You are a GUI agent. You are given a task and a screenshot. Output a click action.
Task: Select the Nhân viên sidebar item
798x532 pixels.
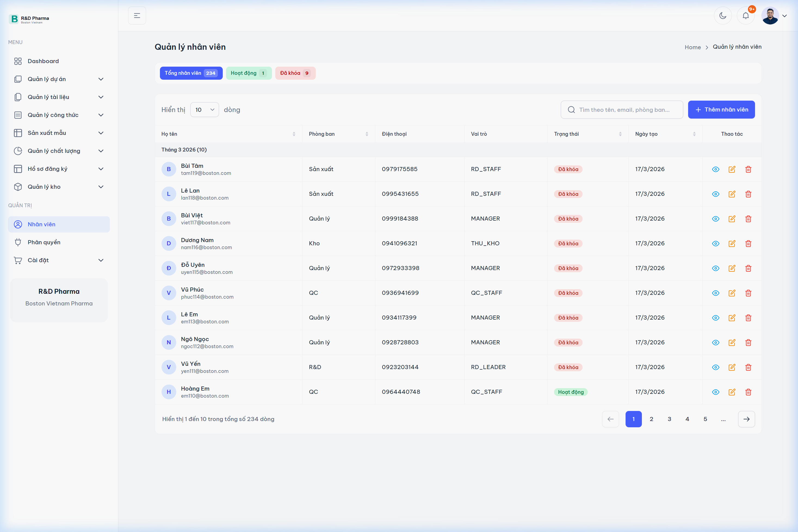pos(41,224)
